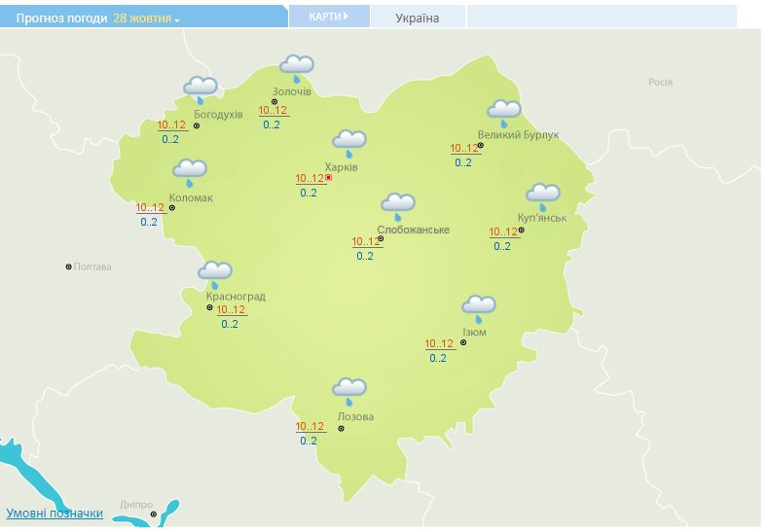
Task: Click the Лозова city label
Action: tap(355, 416)
